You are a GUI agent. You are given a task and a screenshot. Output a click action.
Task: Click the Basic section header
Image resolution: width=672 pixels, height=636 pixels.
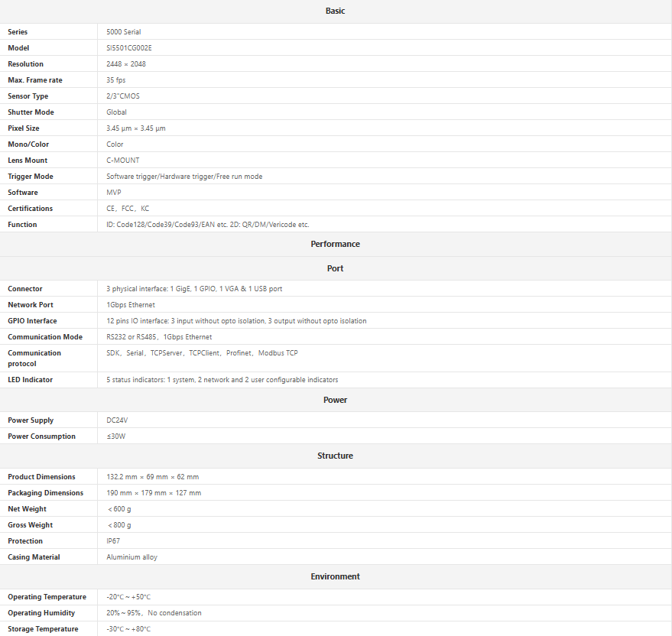pyautogui.click(x=335, y=11)
